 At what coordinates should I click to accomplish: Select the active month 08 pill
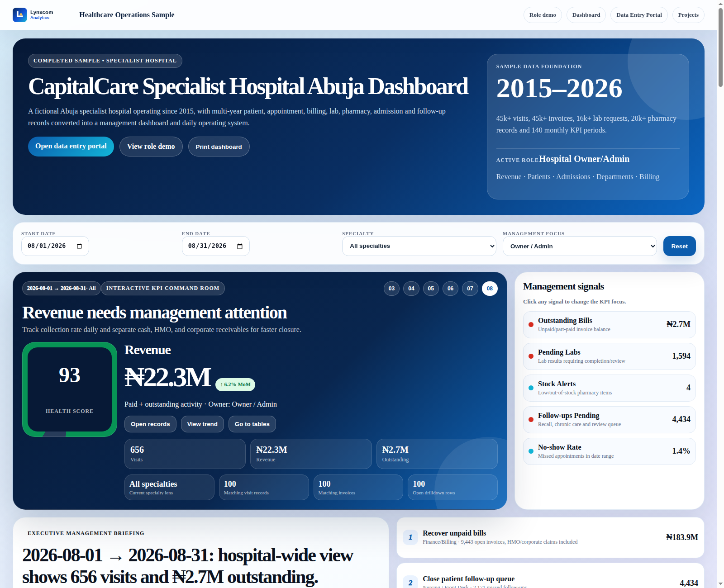(490, 289)
